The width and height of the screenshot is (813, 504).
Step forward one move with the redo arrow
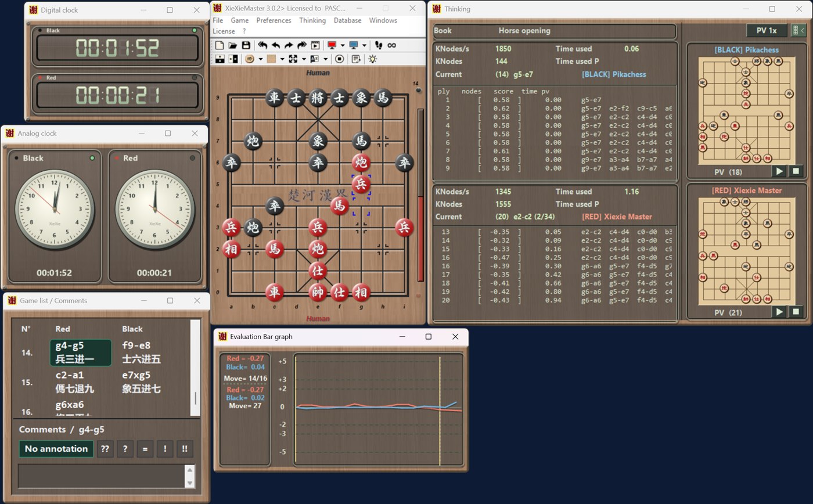point(289,45)
